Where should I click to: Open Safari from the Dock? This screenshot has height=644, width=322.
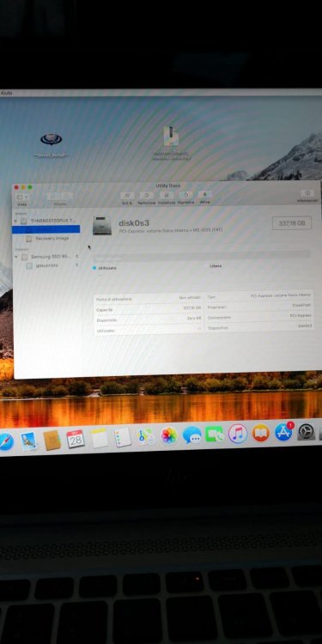click(x=5, y=442)
